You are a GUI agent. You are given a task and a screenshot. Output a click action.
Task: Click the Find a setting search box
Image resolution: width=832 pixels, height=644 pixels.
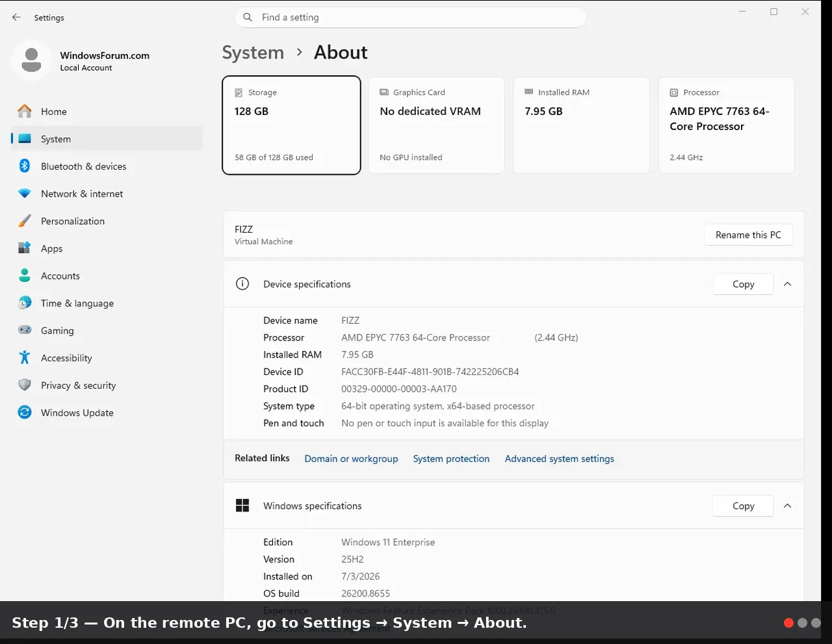point(410,18)
